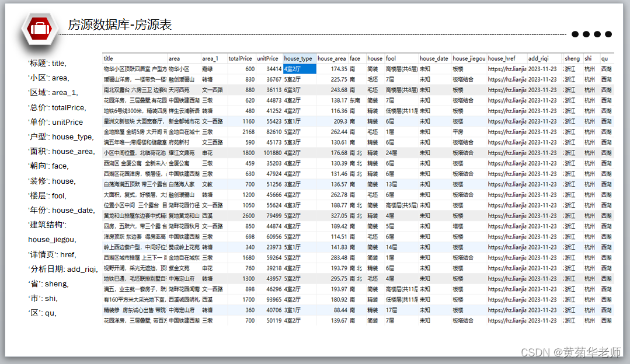Select the house_type cell '6室3厅'

tap(292, 90)
